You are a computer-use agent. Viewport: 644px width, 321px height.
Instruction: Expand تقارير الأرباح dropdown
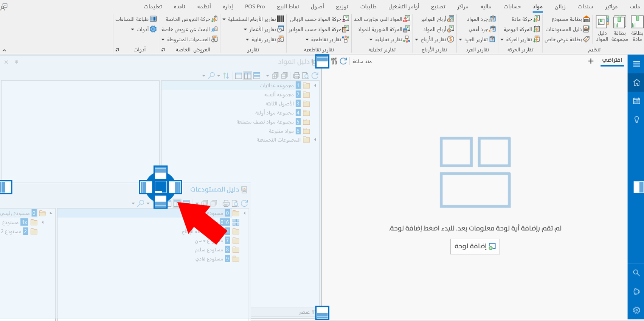434,39
